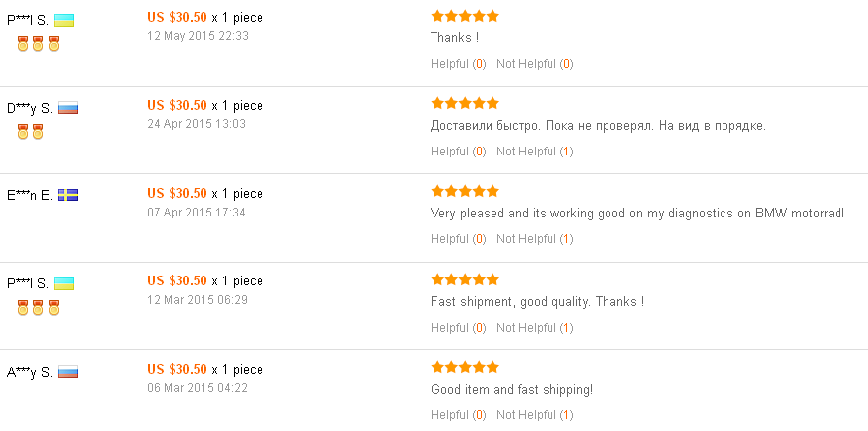868x431 pixels.
Task: Click the Ukraine flag on the 12 May review
Action: pos(64,21)
